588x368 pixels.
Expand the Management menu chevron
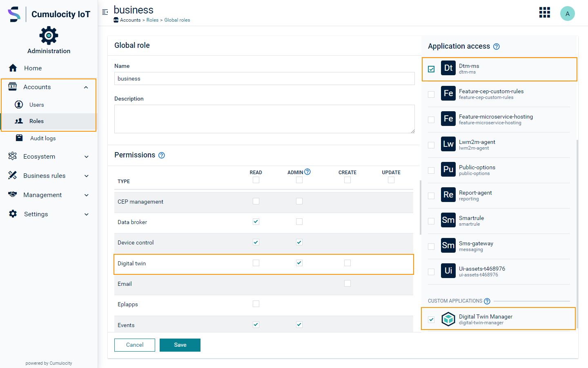tap(86, 195)
